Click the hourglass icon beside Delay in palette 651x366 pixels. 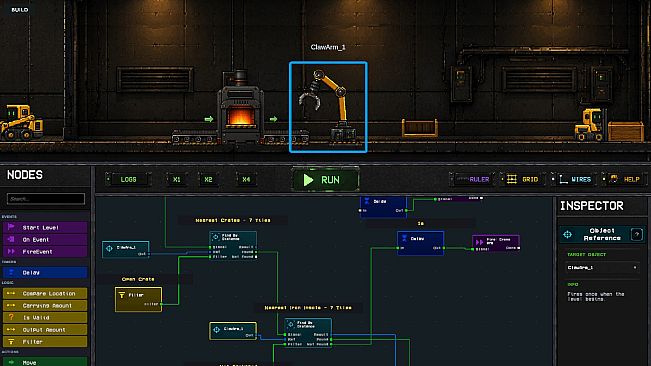click(11, 273)
